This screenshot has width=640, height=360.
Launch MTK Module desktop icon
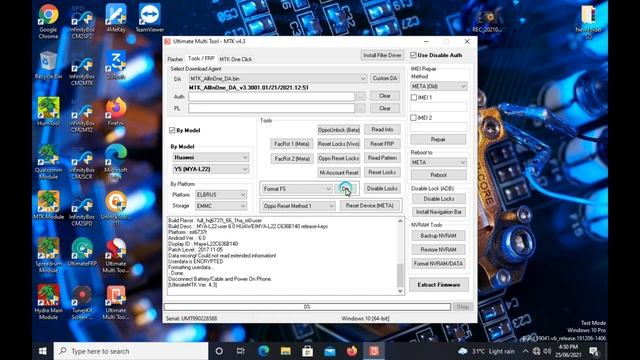(x=48, y=205)
